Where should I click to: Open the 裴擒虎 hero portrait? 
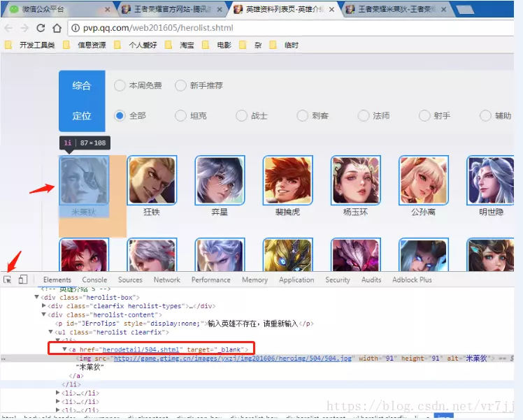click(x=287, y=180)
